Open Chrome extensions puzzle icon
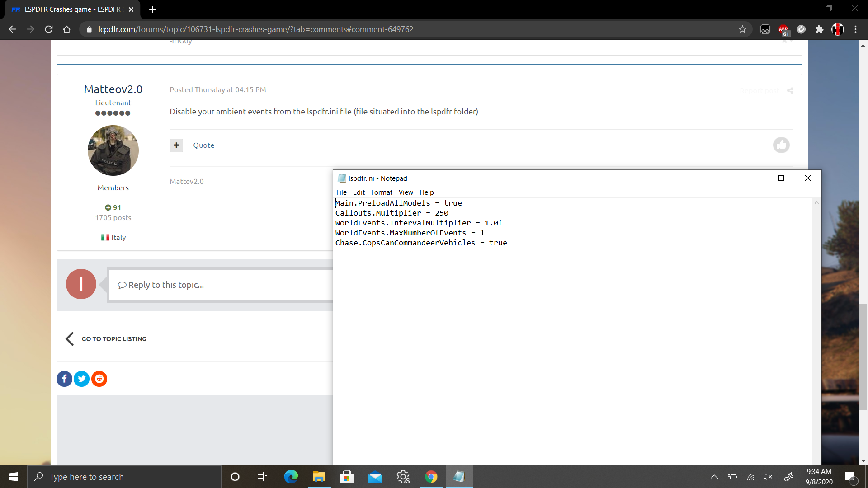This screenshot has width=868, height=488. coord(819,29)
